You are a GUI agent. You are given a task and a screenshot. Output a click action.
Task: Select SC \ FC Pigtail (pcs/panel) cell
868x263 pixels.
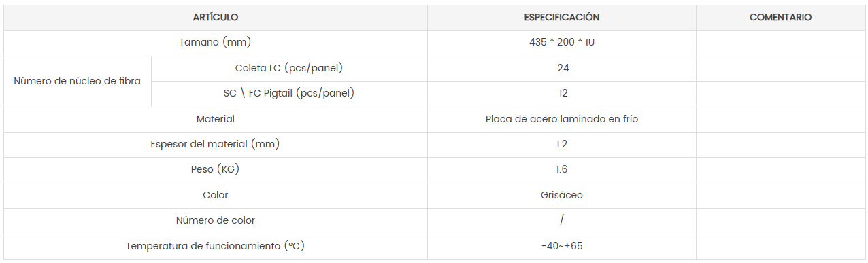click(289, 93)
